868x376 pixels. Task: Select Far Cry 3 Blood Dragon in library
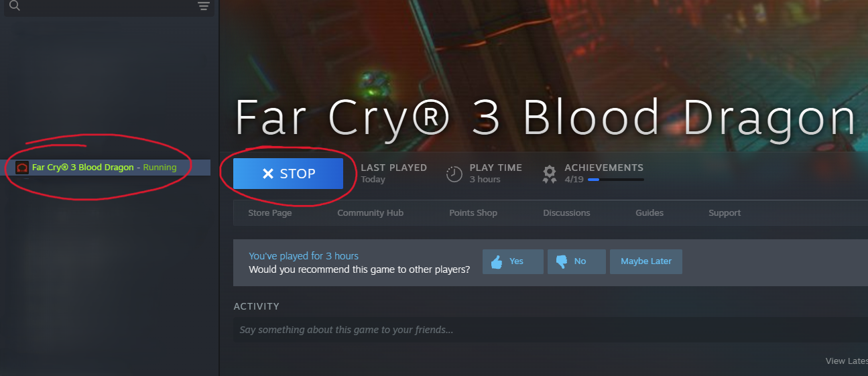click(x=107, y=168)
